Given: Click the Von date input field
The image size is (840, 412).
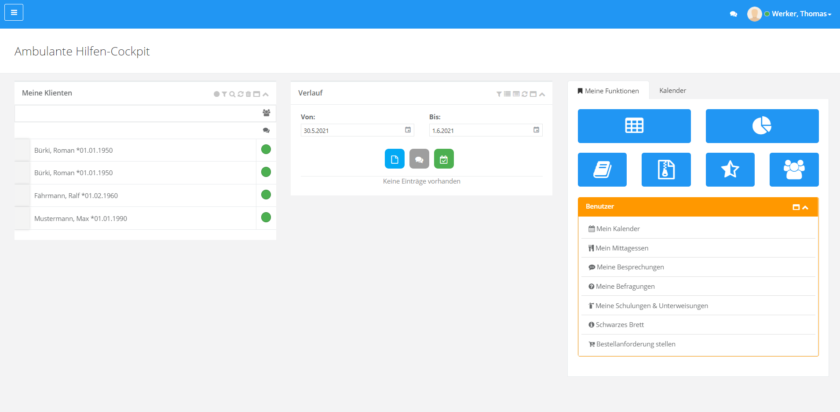Looking at the screenshot, I should click(352, 130).
